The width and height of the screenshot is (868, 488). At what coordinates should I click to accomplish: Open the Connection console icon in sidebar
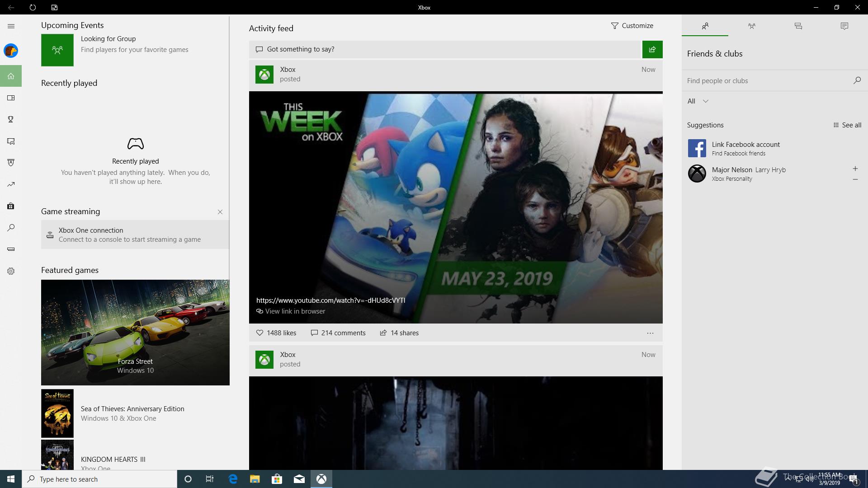(x=11, y=249)
